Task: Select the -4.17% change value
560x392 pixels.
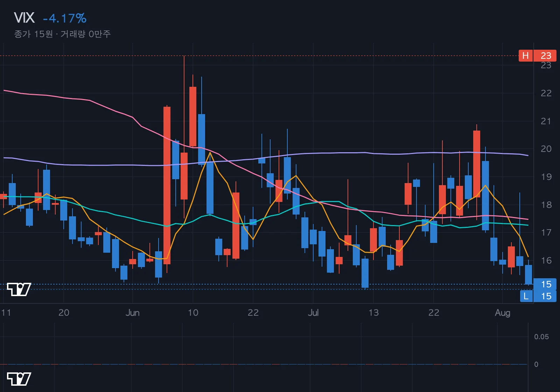Action: (65, 18)
